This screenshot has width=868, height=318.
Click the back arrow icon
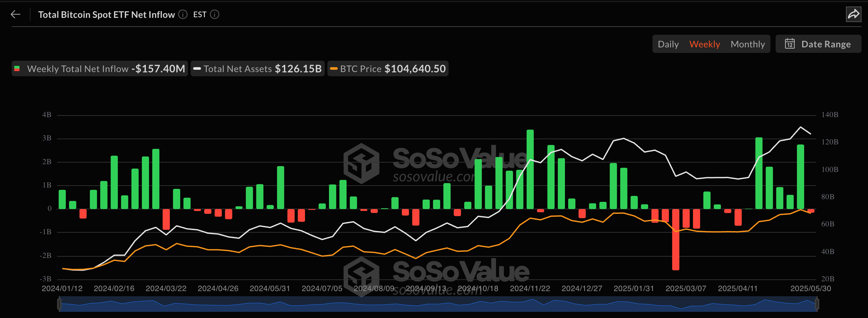tap(16, 15)
